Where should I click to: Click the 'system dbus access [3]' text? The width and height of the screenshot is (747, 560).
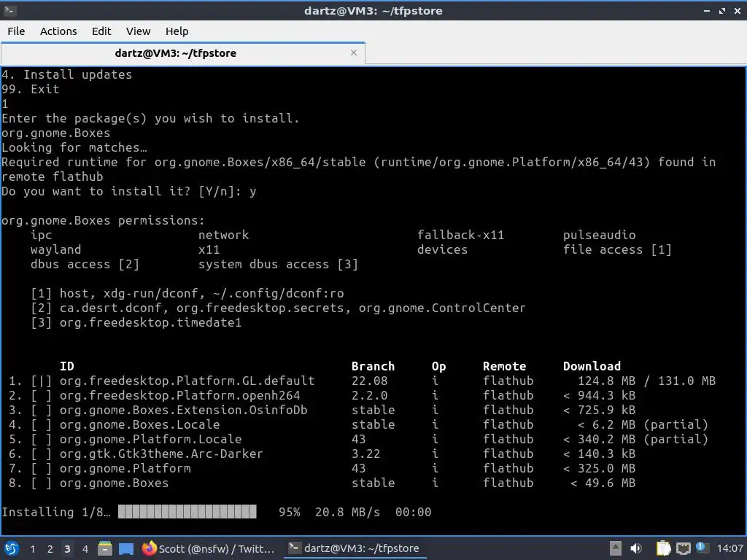[278, 264]
